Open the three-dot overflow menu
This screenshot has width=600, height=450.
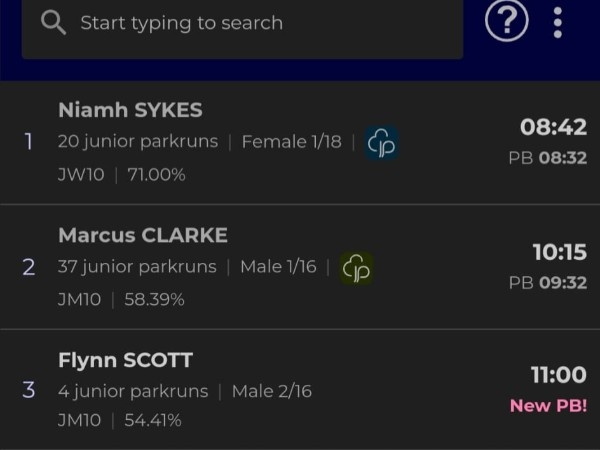click(558, 21)
